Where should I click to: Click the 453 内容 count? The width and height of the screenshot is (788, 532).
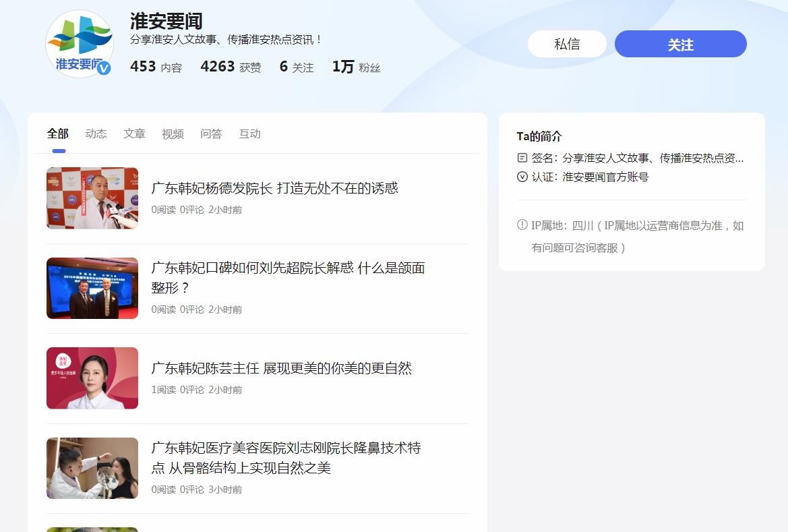coord(156,67)
